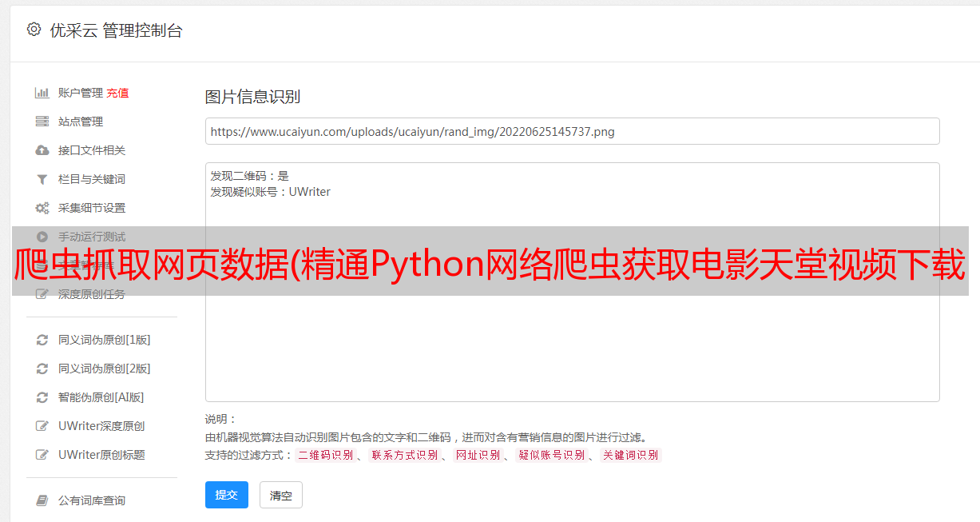
Task: Open 同义词伪原创[2版] tool
Action: [x=104, y=369]
